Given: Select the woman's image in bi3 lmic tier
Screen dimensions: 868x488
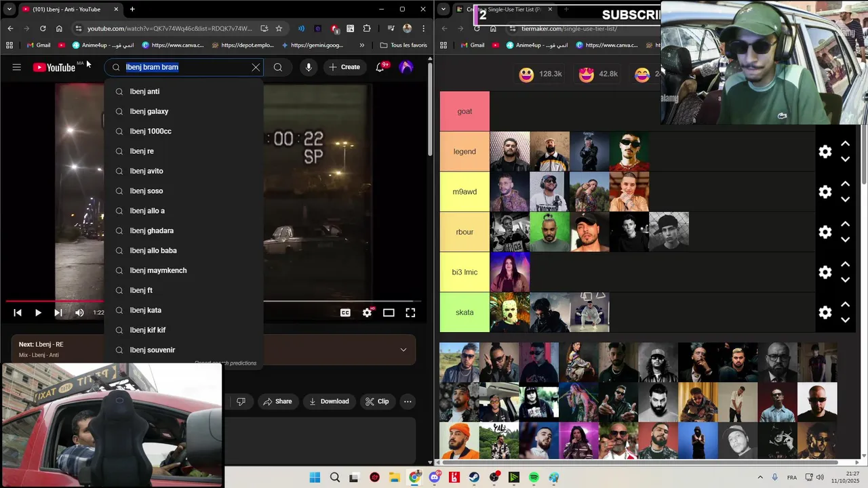Looking at the screenshot, I should point(510,272).
